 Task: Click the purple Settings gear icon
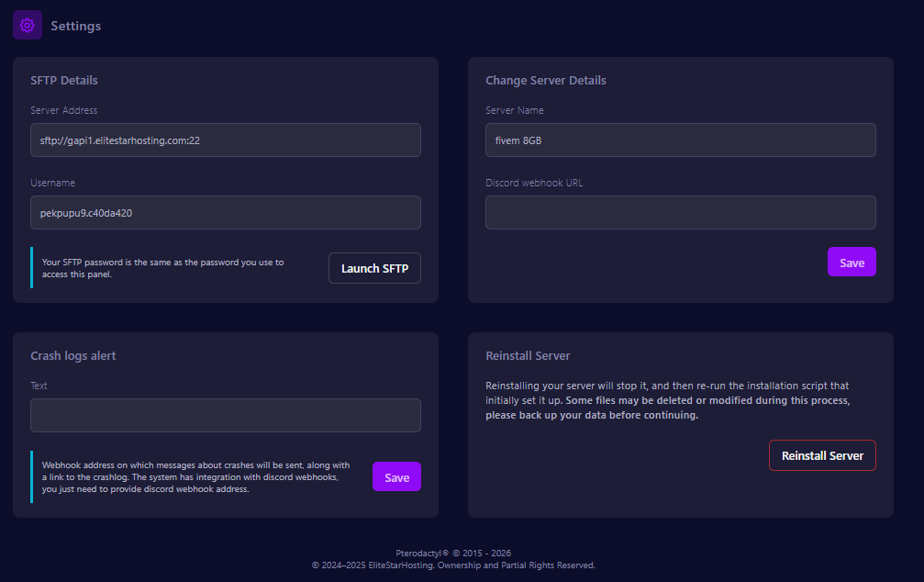coord(27,26)
